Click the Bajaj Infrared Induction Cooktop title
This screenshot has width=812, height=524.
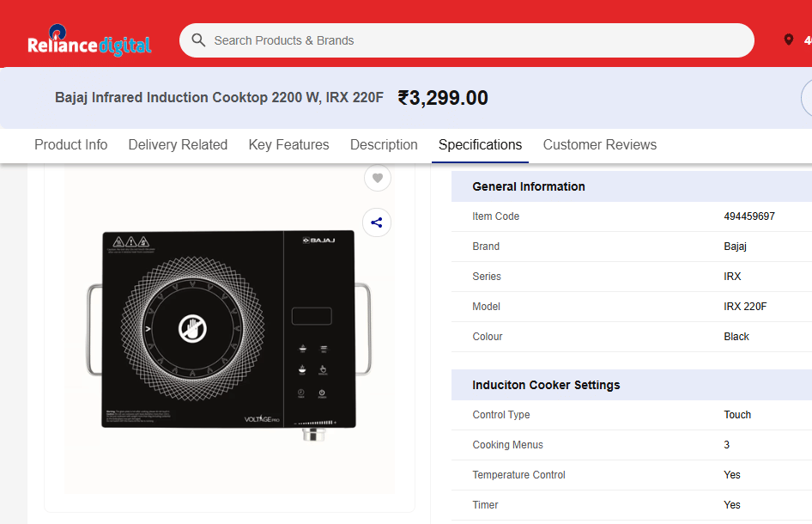pos(219,98)
